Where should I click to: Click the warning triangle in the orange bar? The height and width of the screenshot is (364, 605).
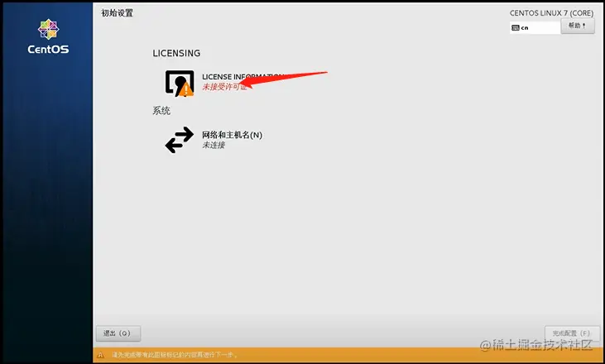[100, 355]
